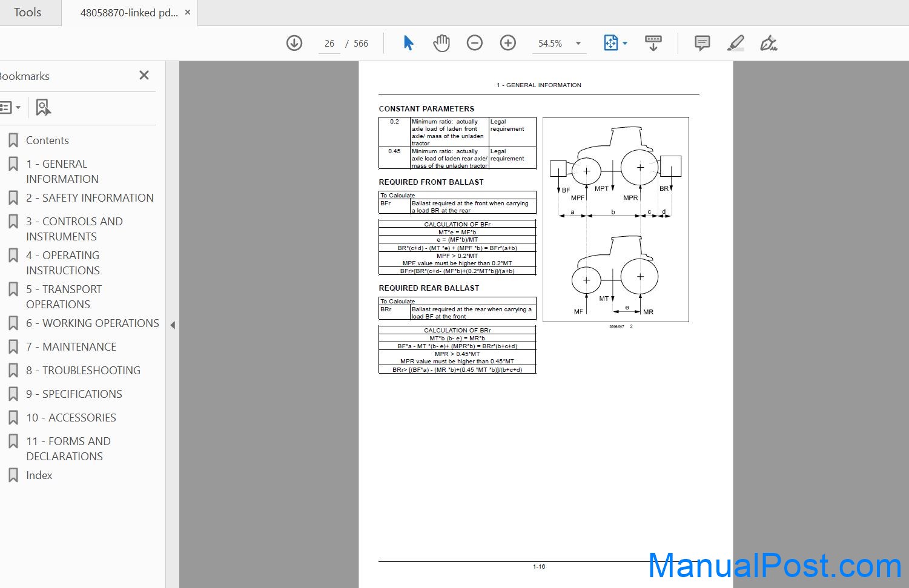Image resolution: width=909 pixels, height=588 pixels.
Task: Click the page number field showing 26
Action: click(329, 44)
